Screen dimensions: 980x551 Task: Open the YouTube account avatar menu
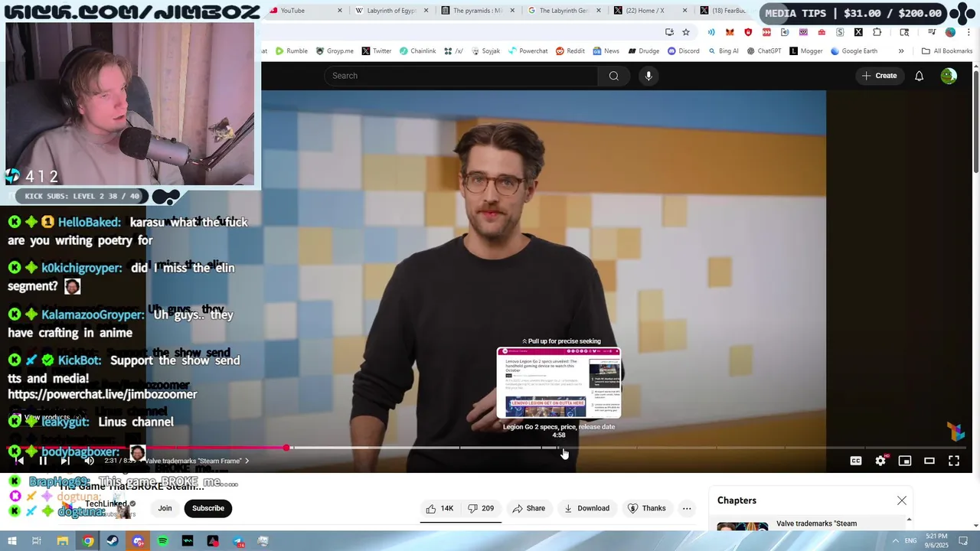[x=949, y=76]
